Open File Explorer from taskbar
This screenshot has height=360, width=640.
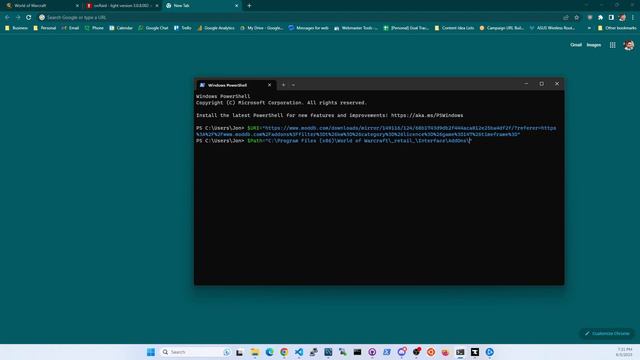coord(255,352)
